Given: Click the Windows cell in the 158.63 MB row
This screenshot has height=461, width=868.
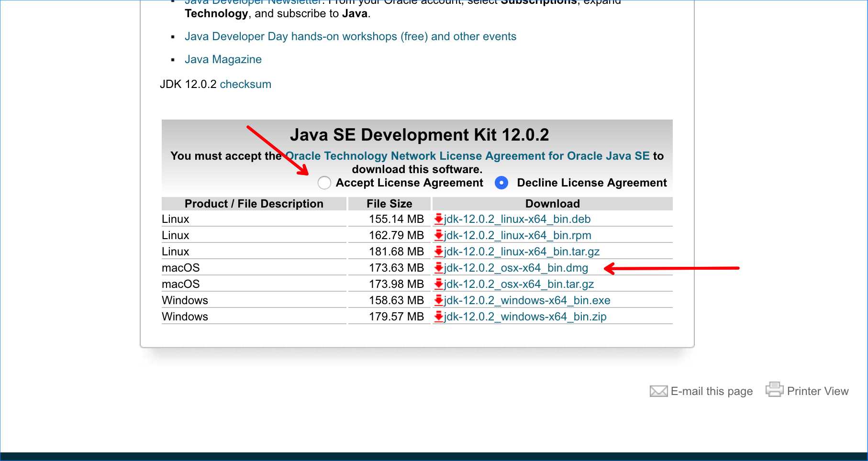Looking at the screenshot, I should [254, 300].
